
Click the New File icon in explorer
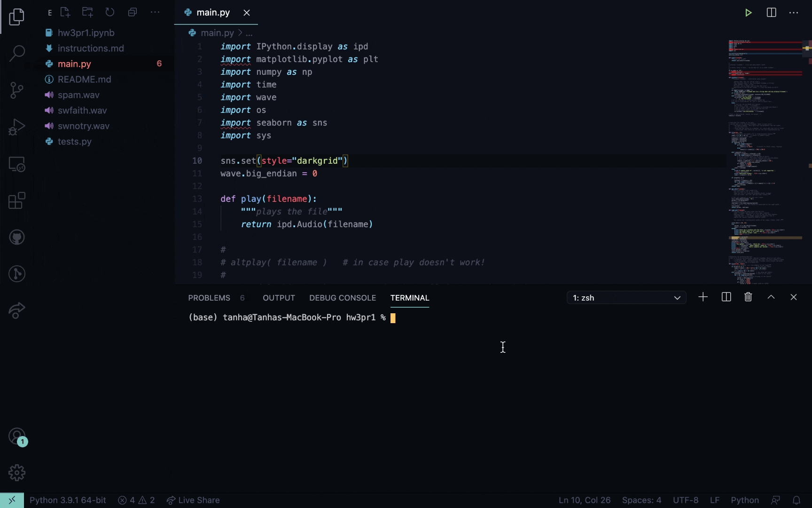tap(65, 13)
